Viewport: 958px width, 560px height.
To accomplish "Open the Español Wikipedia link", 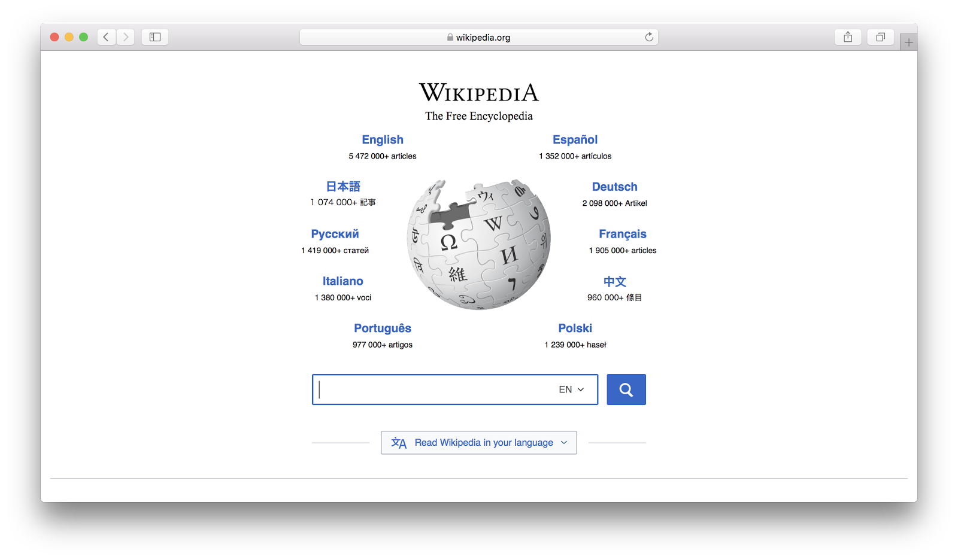I will coord(575,139).
